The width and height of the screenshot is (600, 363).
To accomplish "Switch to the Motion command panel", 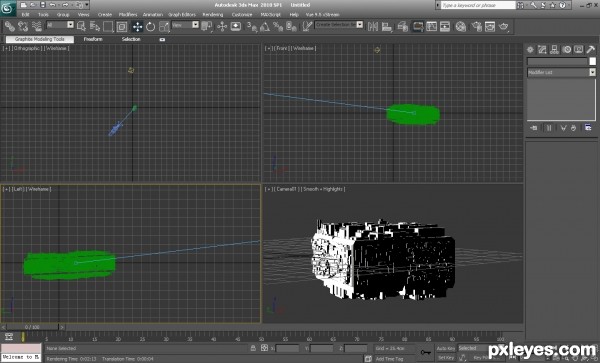I will (x=567, y=49).
